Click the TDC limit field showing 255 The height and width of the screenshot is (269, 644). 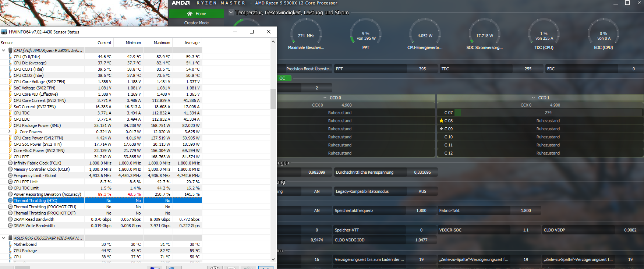[528, 69]
